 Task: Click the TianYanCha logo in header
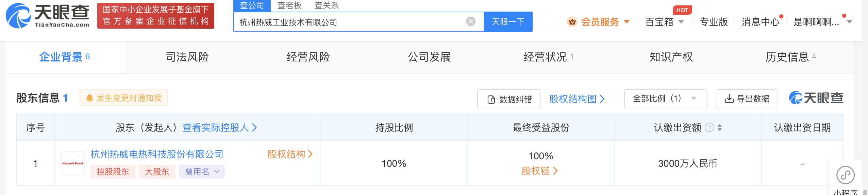point(47,16)
